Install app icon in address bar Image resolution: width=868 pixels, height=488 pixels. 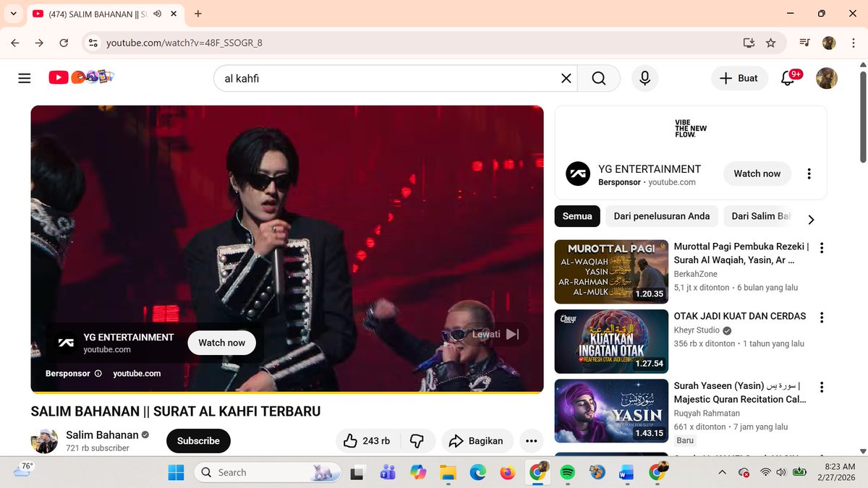[749, 43]
